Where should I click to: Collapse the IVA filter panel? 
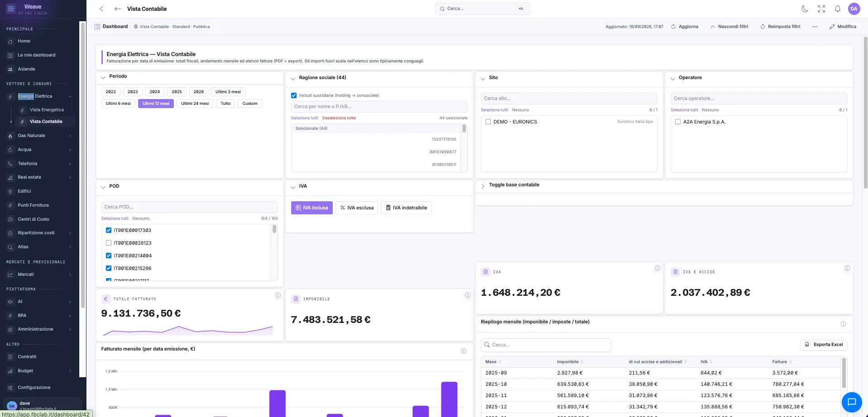(293, 187)
